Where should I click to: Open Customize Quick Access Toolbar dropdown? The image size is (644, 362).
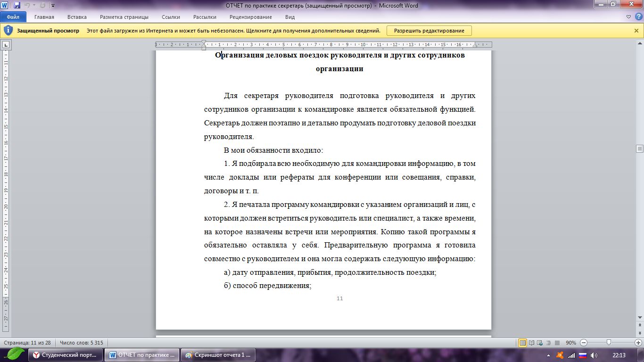point(52,6)
